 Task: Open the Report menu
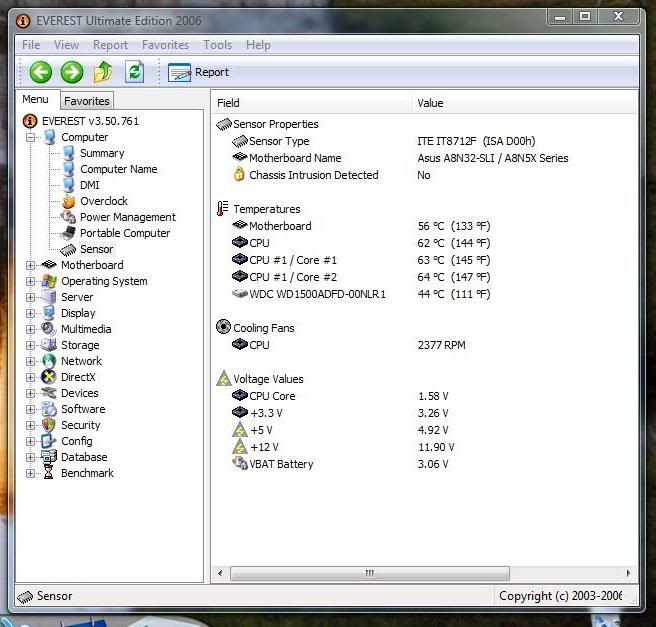pyautogui.click(x=110, y=45)
